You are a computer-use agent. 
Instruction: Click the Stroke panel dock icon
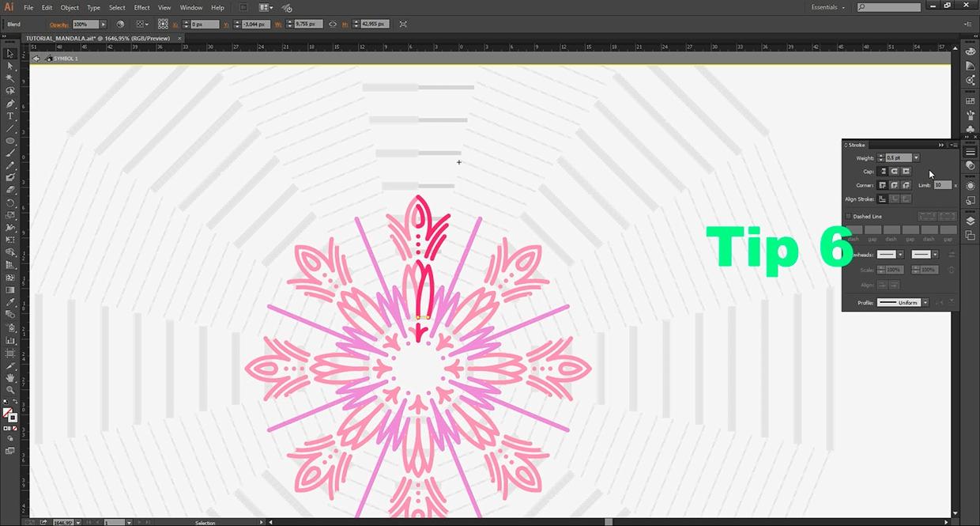coord(971,152)
